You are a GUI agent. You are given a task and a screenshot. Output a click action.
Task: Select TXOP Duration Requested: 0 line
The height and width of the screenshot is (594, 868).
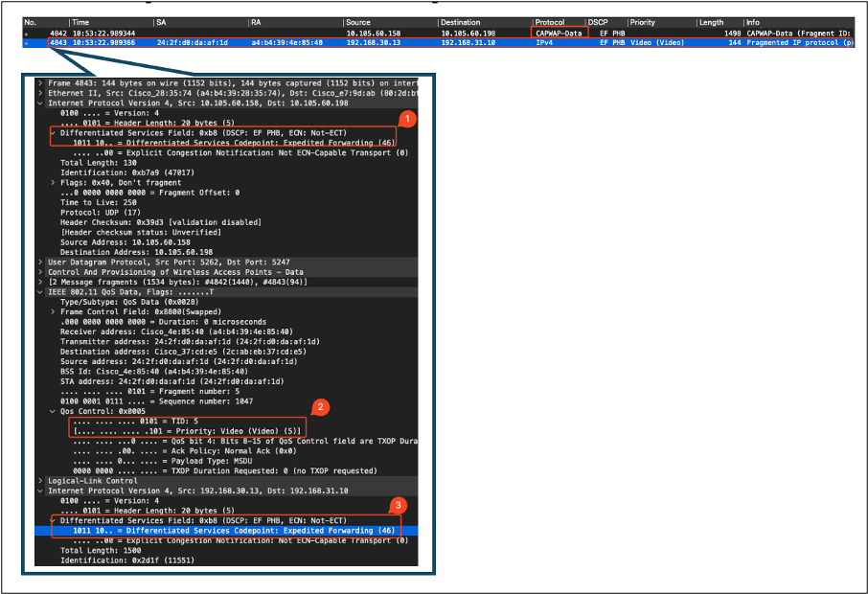point(225,471)
